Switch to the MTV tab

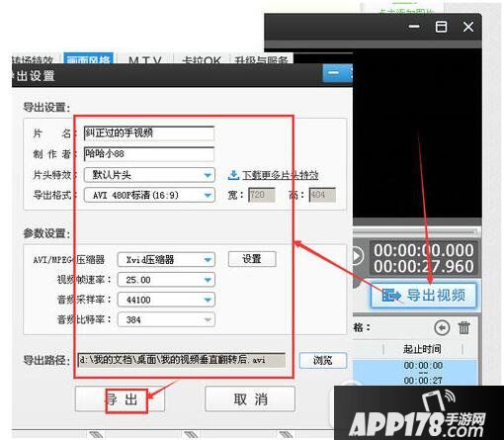[145, 59]
